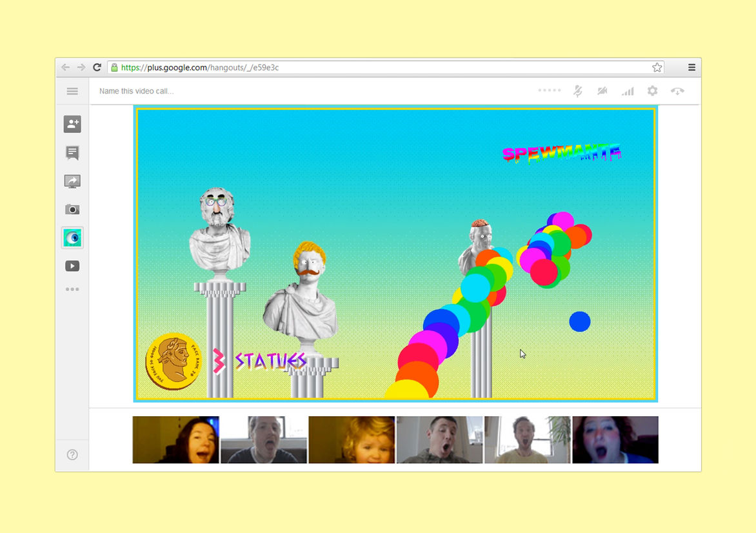This screenshot has width=756, height=533.
Task: Click the browser back arrow
Action: click(65, 67)
